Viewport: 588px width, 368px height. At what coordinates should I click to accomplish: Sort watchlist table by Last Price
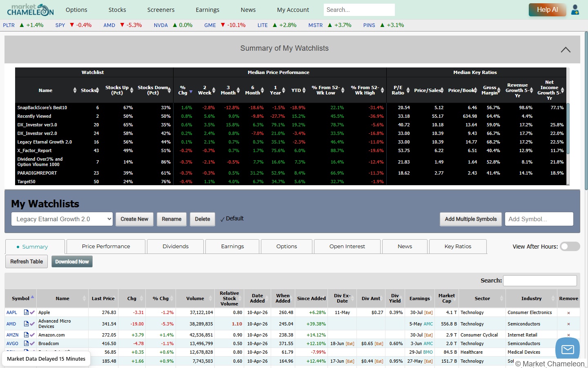103,298
